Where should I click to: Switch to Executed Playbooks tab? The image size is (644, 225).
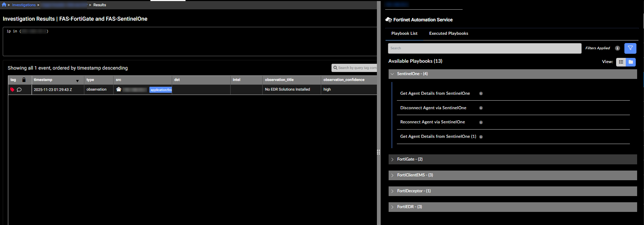click(x=448, y=33)
